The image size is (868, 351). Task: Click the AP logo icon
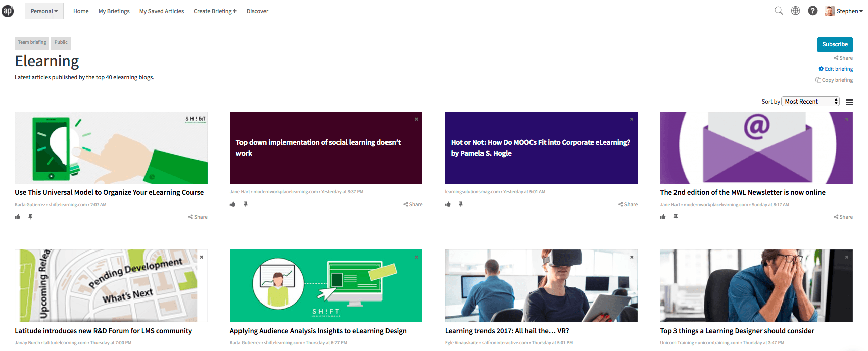(8, 11)
